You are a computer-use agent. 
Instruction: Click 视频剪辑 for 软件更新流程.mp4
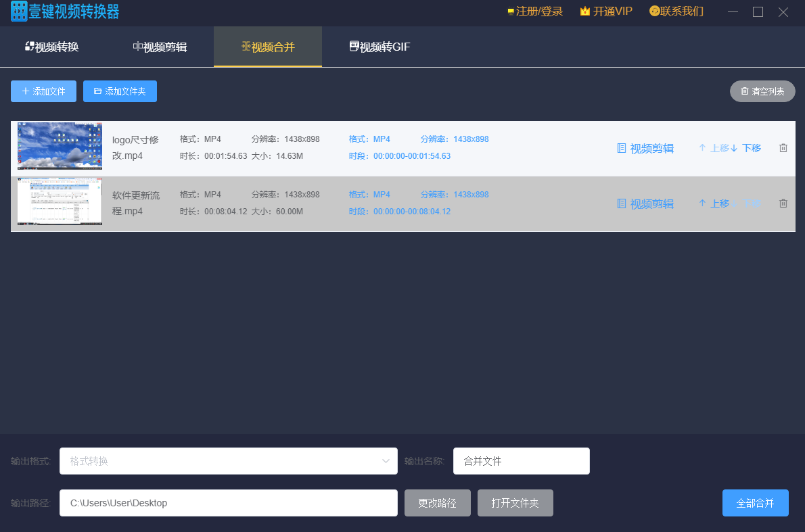click(645, 204)
